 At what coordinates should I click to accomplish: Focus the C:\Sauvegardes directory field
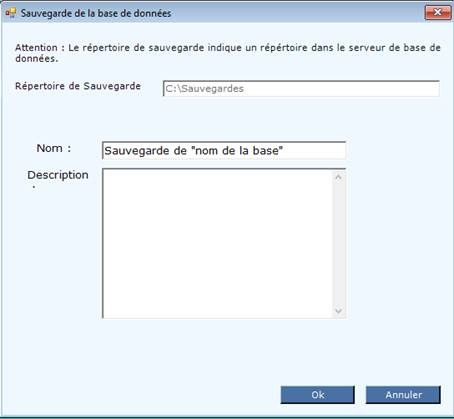click(301, 89)
